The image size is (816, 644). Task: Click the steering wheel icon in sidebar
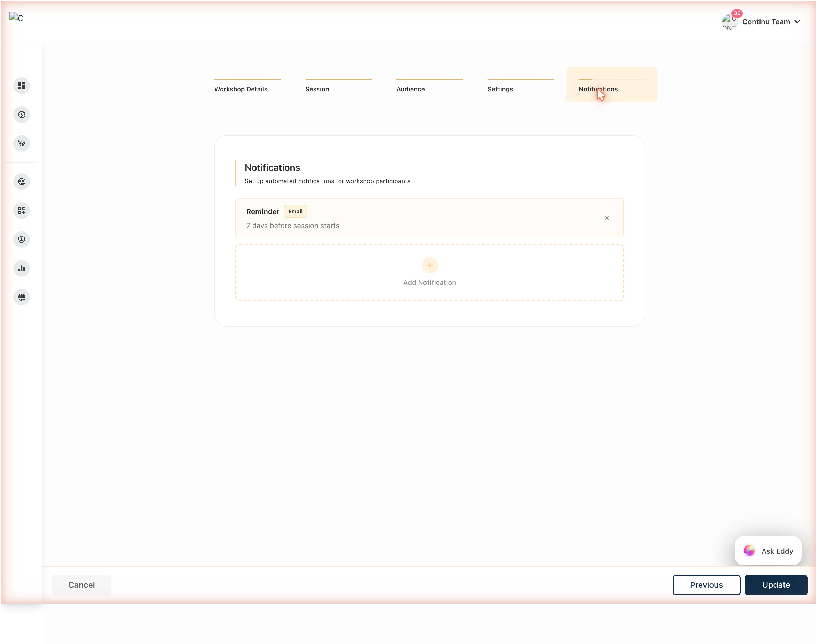pos(21,115)
